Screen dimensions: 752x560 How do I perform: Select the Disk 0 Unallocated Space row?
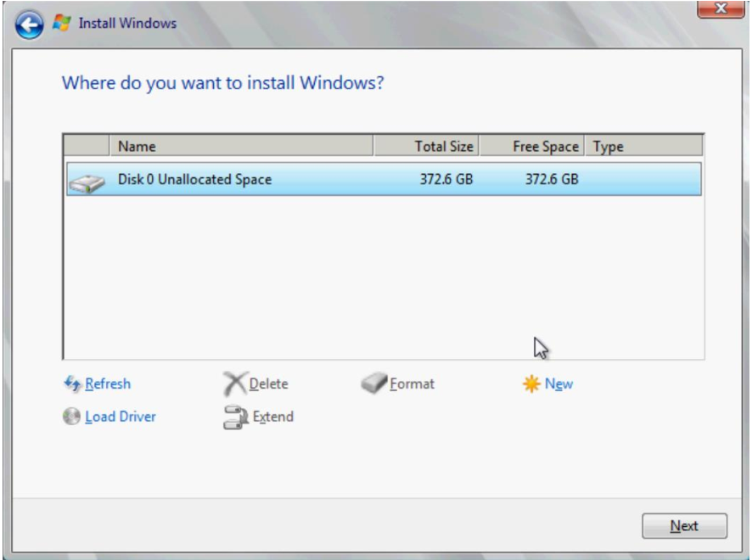(x=384, y=179)
